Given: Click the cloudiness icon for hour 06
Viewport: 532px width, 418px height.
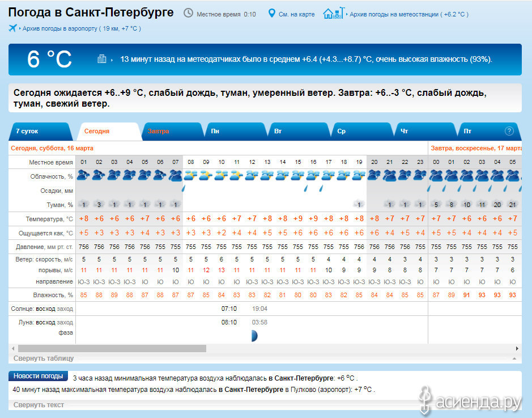Looking at the screenshot, I should [x=160, y=176].
